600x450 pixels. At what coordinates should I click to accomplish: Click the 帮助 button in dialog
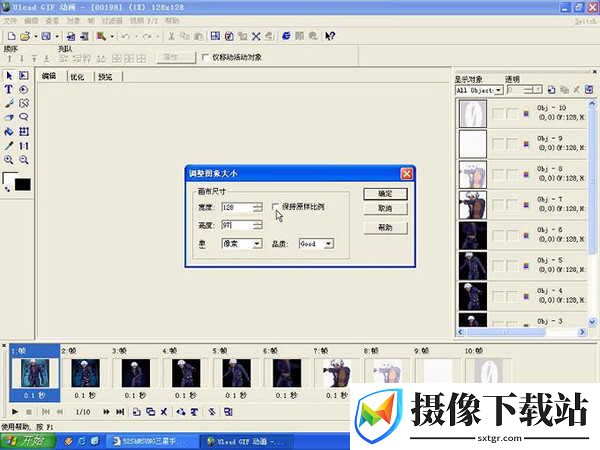[x=385, y=228]
